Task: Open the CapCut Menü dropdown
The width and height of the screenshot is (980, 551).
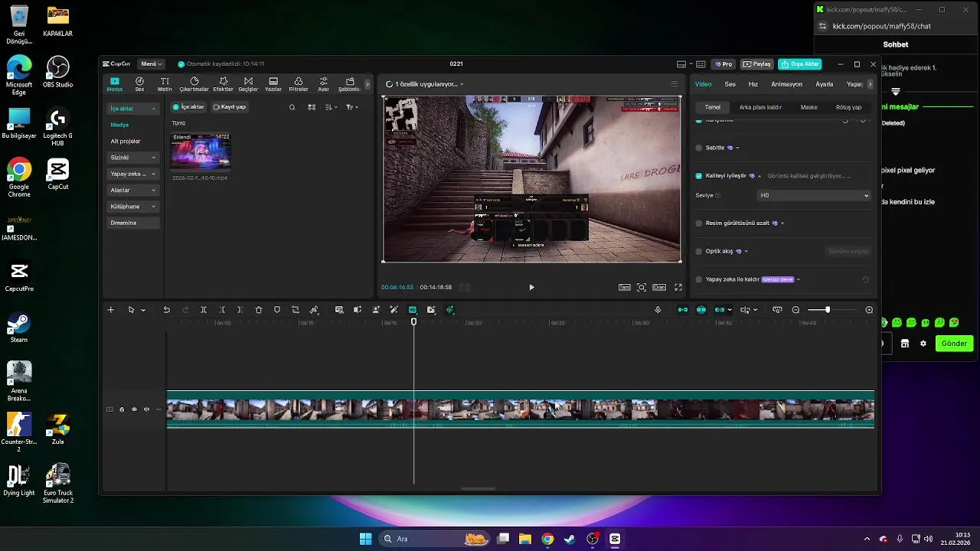Action: pyautogui.click(x=152, y=64)
